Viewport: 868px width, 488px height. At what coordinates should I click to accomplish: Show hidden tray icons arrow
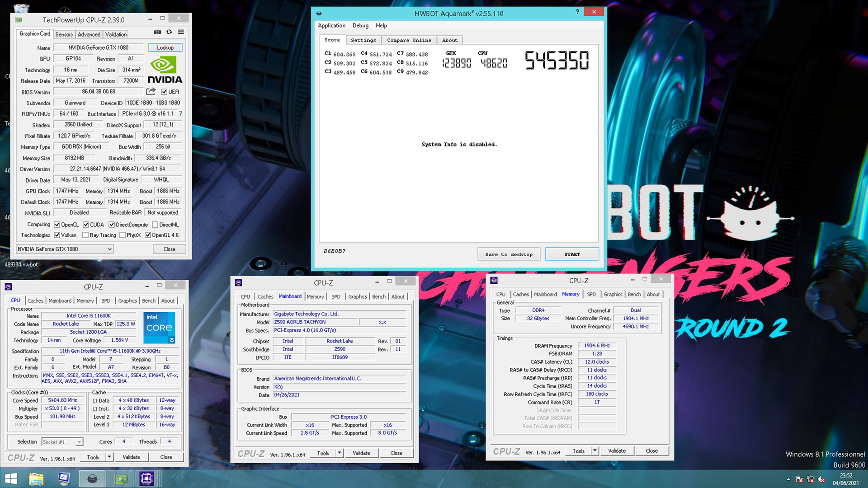click(x=788, y=479)
